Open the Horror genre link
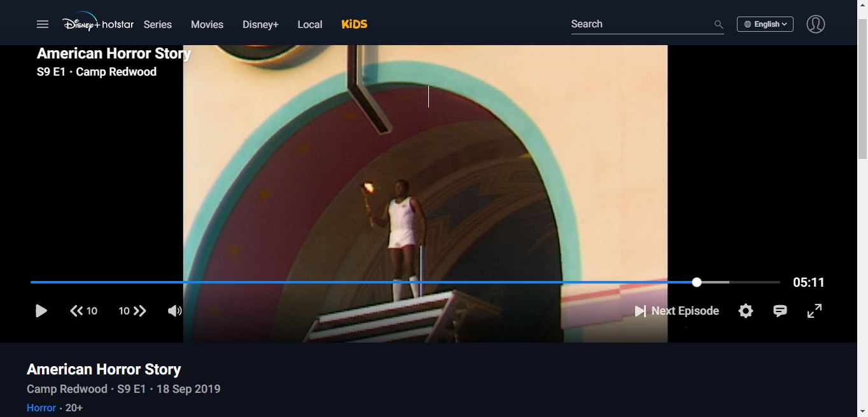The height and width of the screenshot is (417, 868). 41,407
